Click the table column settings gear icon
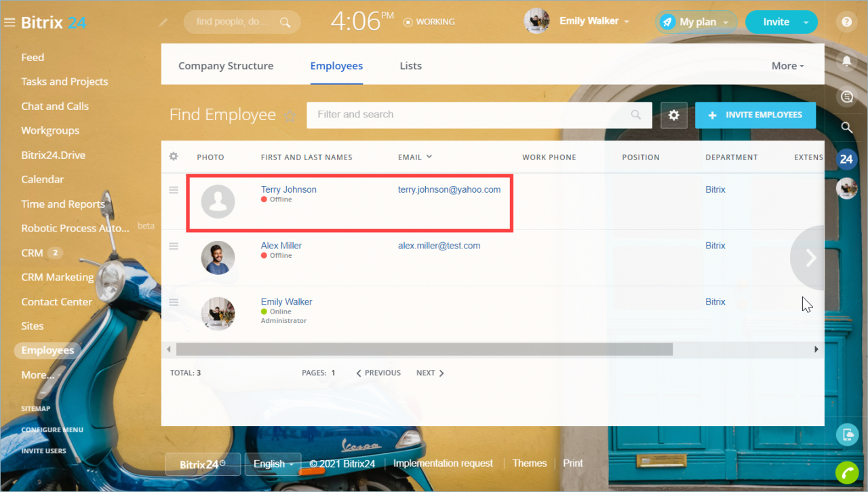Viewport: 868px width, 492px height. point(174,157)
